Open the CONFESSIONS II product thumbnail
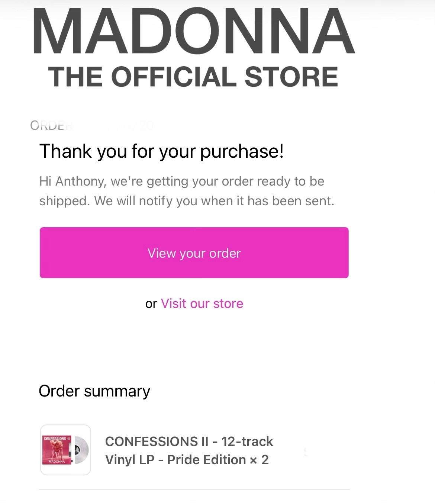The image size is (435, 504). click(x=65, y=450)
